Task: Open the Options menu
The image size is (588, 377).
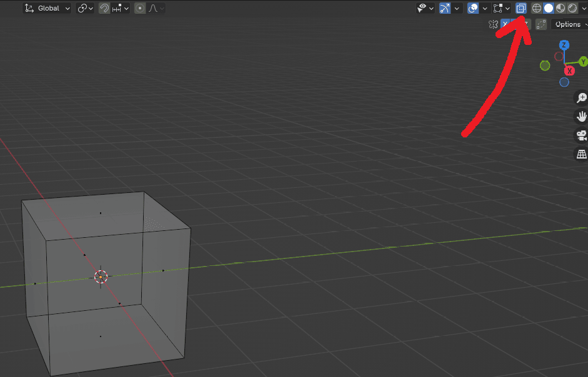Action: [x=569, y=24]
